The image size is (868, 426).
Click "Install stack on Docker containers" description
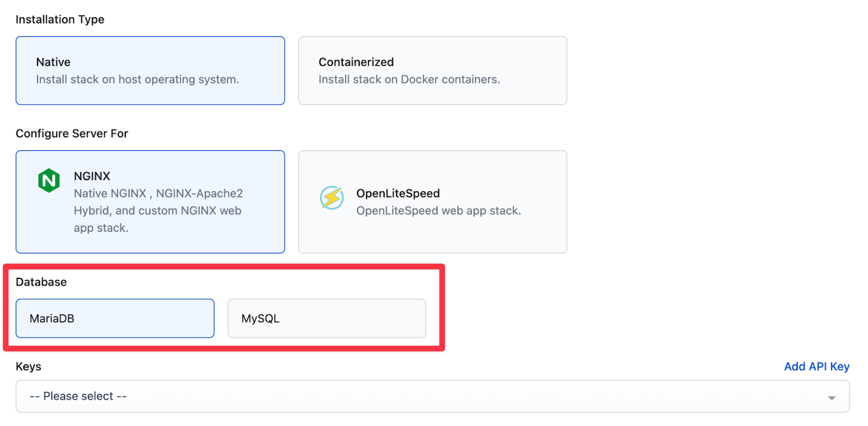409,79
